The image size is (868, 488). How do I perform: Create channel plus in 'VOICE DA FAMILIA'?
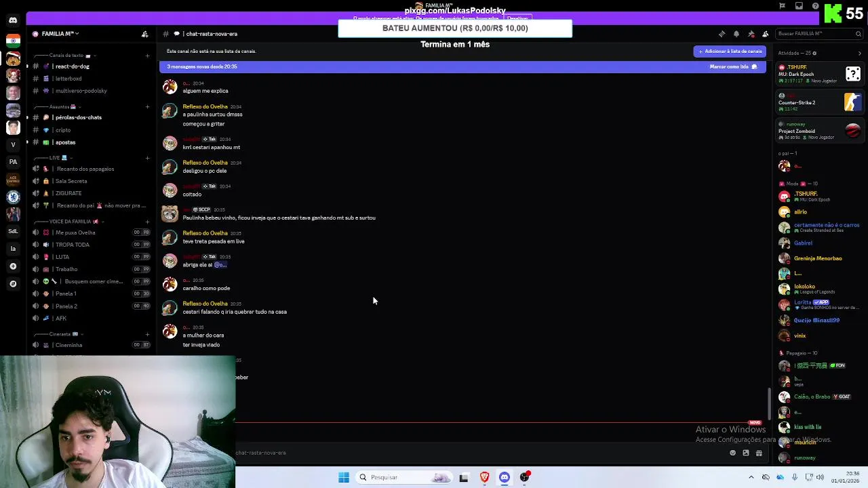(147, 222)
